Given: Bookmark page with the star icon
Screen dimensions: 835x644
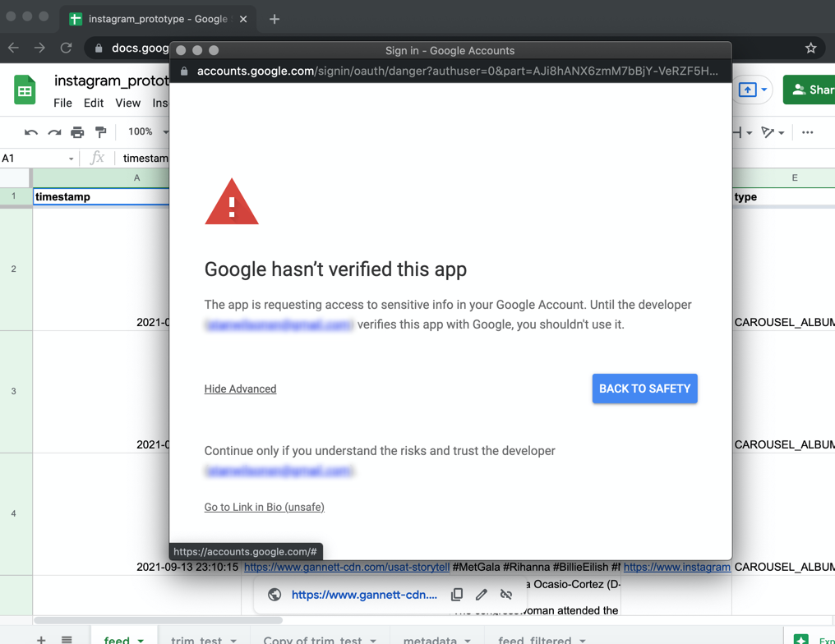Looking at the screenshot, I should pos(811,48).
